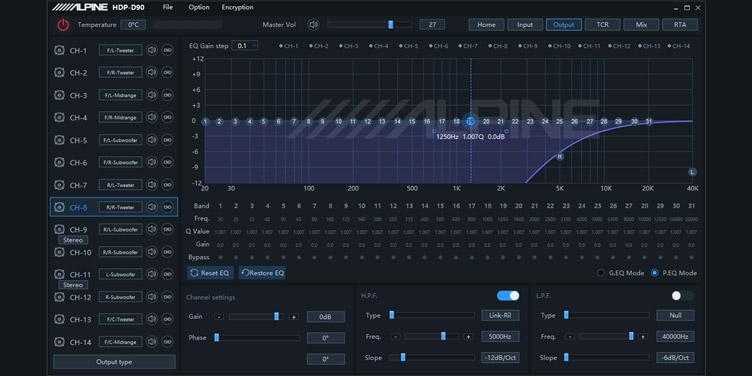Click the CH-9 link icon

pos(167,229)
